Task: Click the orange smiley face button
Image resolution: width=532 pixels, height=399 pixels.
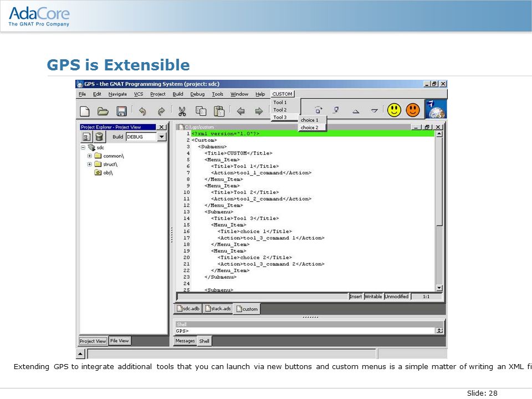Action: [412, 110]
